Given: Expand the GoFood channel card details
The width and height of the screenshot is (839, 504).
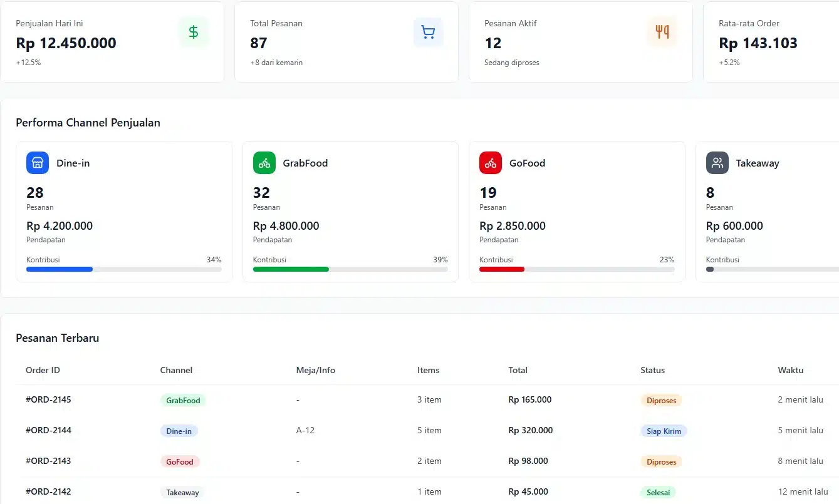Looking at the screenshot, I should (x=576, y=211).
